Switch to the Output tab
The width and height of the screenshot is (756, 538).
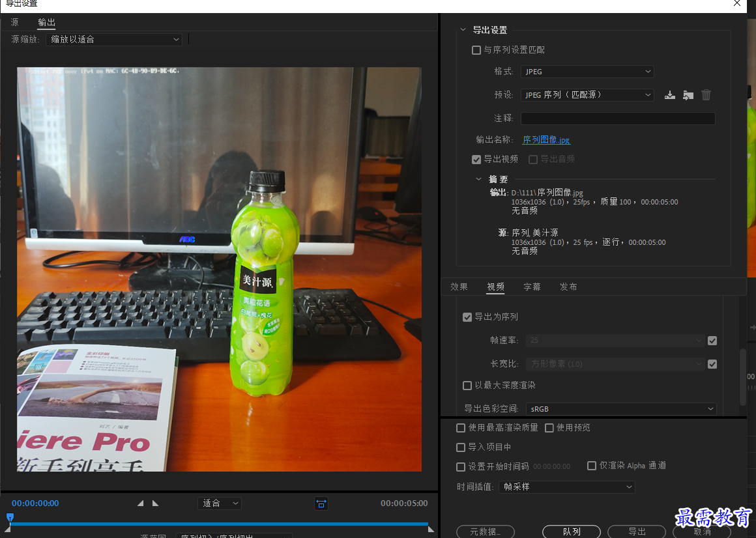pyautogui.click(x=47, y=22)
